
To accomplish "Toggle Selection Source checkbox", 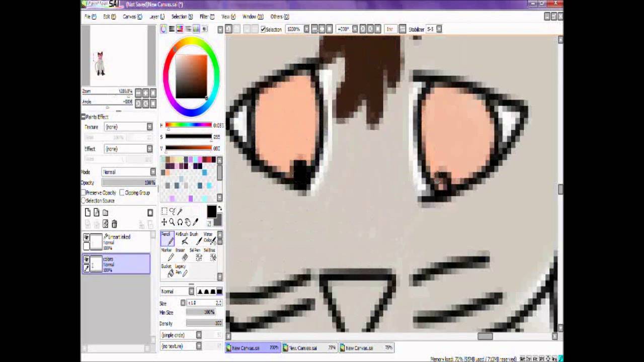I will (x=84, y=201).
